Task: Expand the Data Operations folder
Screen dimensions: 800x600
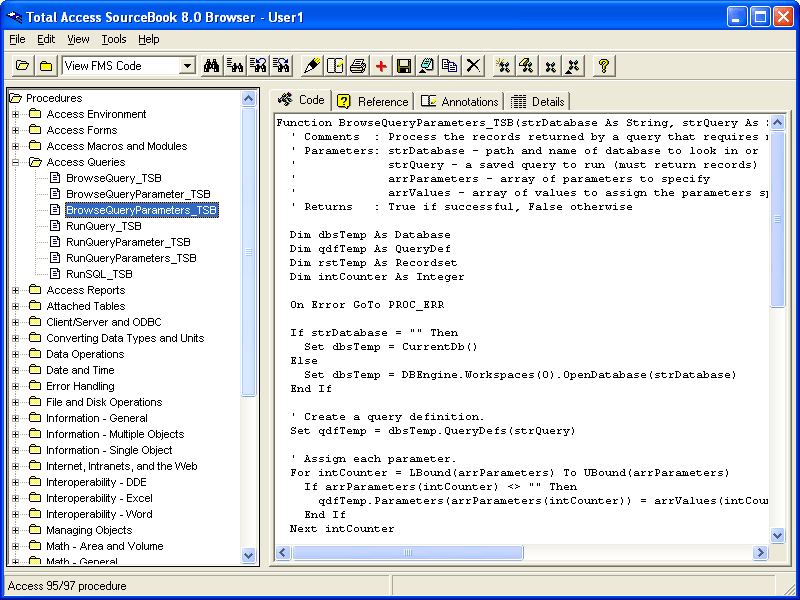Action: pyautogui.click(x=15, y=354)
